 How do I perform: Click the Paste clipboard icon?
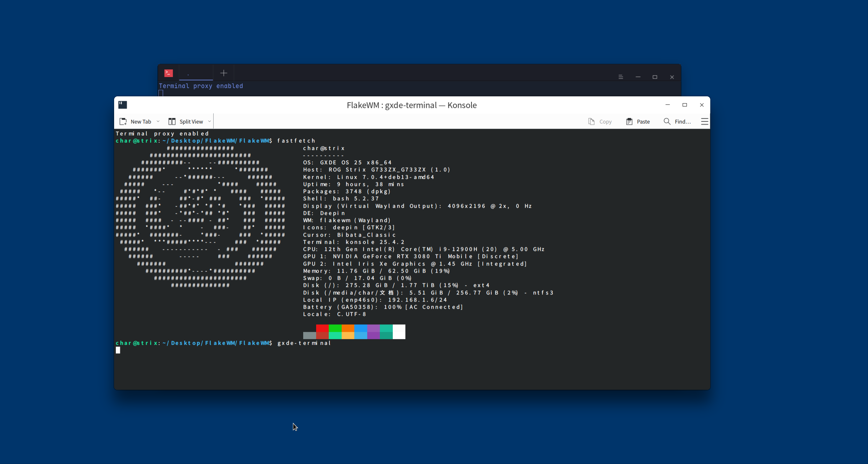point(629,122)
